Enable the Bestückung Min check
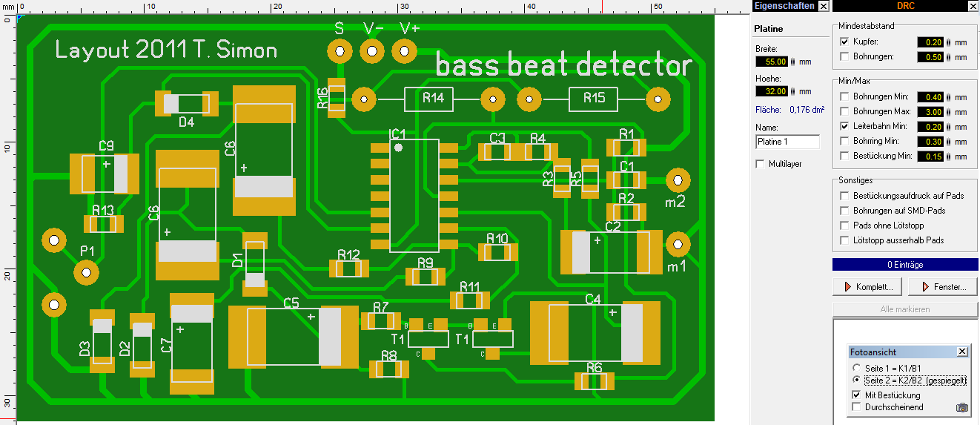Image resolution: width=980 pixels, height=425 pixels. coord(844,156)
